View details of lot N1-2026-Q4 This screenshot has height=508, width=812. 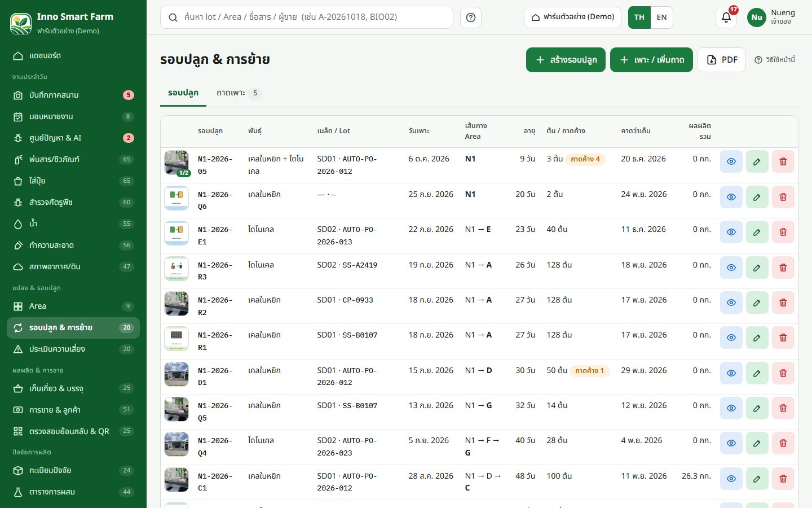point(731,443)
